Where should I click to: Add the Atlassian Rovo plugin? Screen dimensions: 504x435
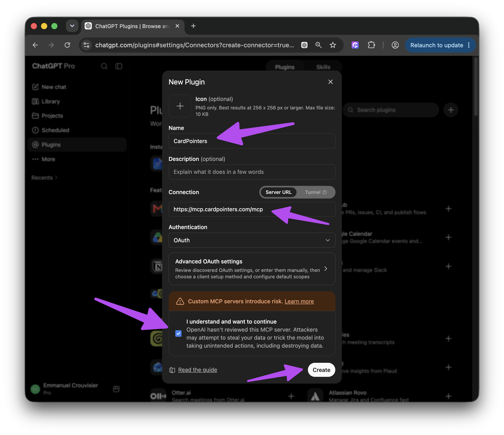pyautogui.click(x=448, y=396)
